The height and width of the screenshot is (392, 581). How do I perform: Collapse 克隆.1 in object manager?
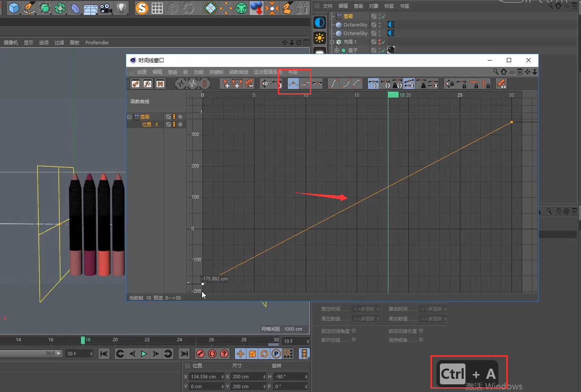tap(332, 42)
